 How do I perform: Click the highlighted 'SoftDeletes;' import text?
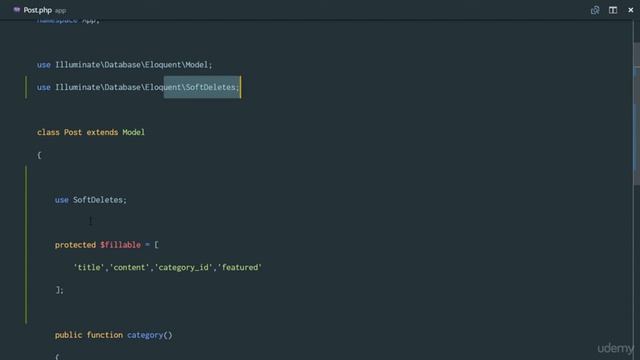[x=212, y=87]
